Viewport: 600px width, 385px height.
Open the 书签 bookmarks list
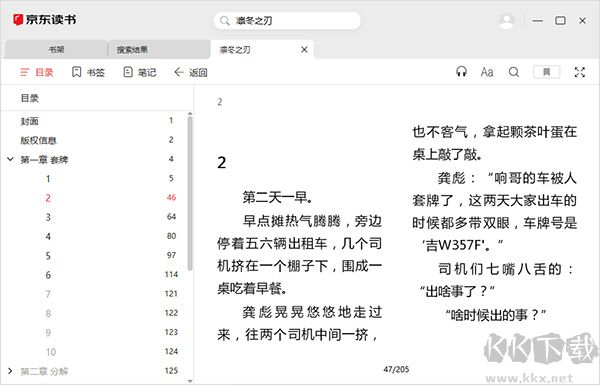click(88, 72)
